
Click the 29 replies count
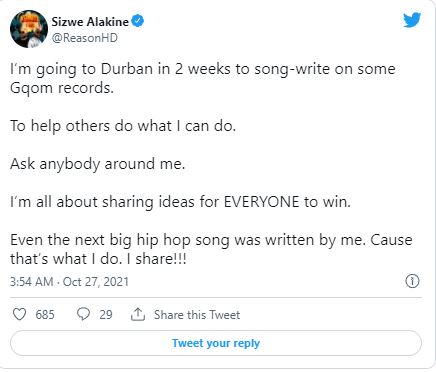(x=106, y=315)
